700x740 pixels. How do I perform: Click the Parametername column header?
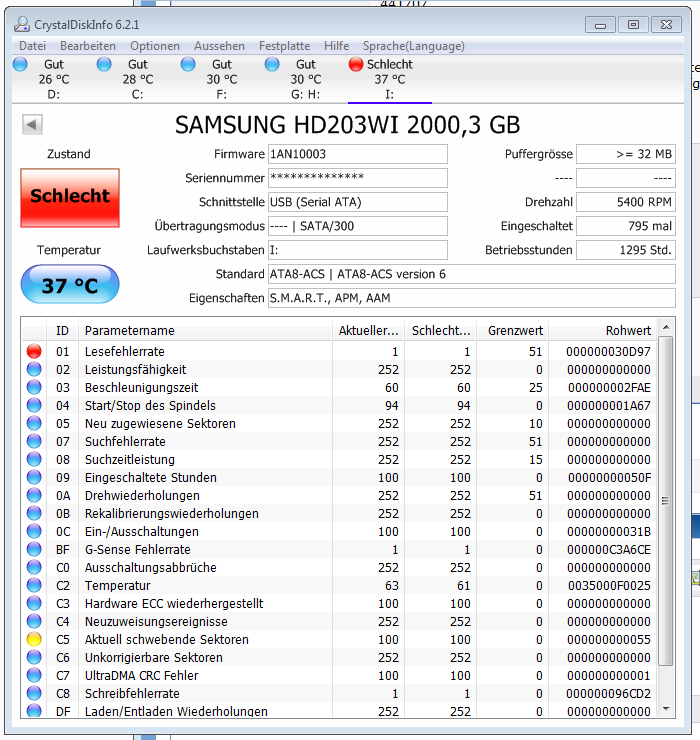tap(206, 330)
